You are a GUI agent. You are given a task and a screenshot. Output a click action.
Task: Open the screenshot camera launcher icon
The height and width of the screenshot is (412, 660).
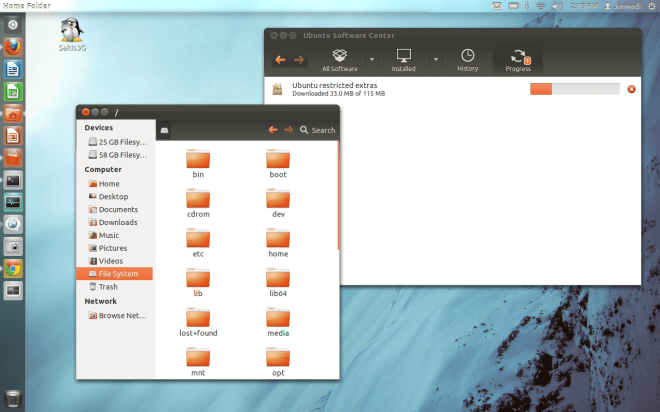pos(13,247)
